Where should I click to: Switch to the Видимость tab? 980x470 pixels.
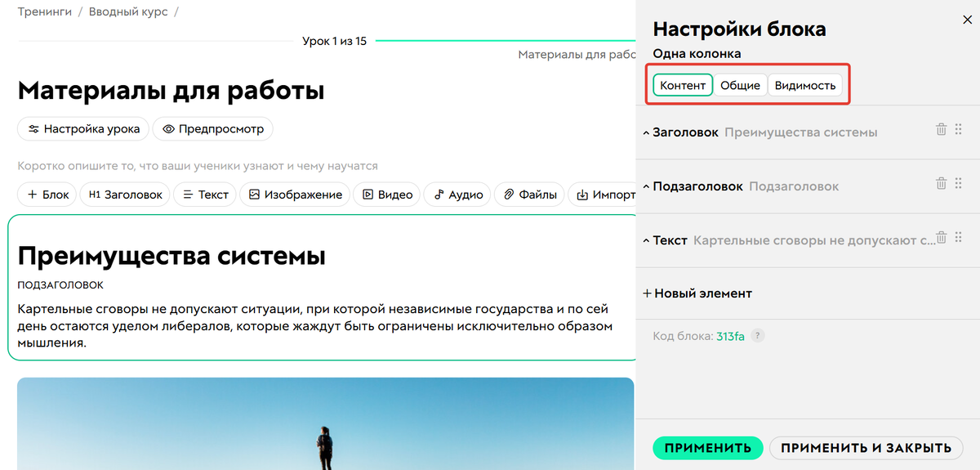click(805, 85)
